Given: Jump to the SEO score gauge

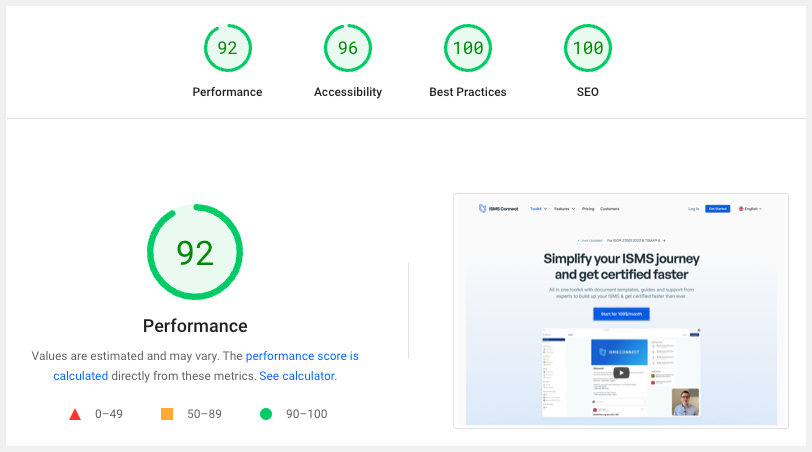Looking at the screenshot, I should [587, 48].
